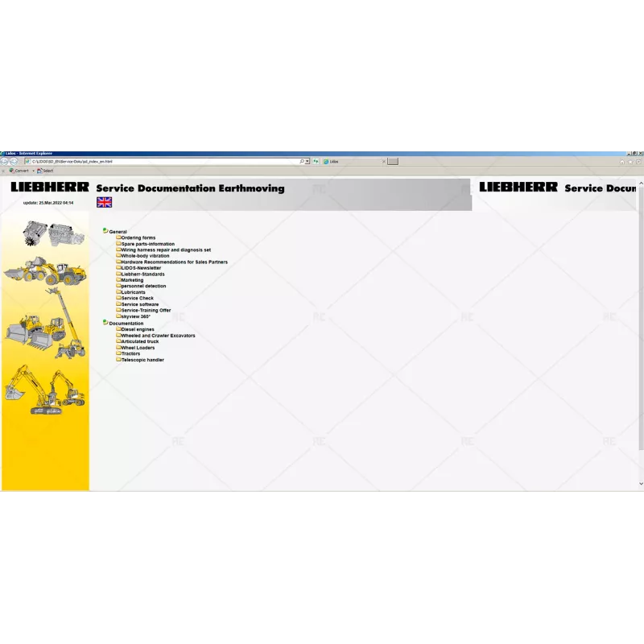The image size is (644, 644).
Task: Select the UK flag language icon
Action: (x=104, y=202)
